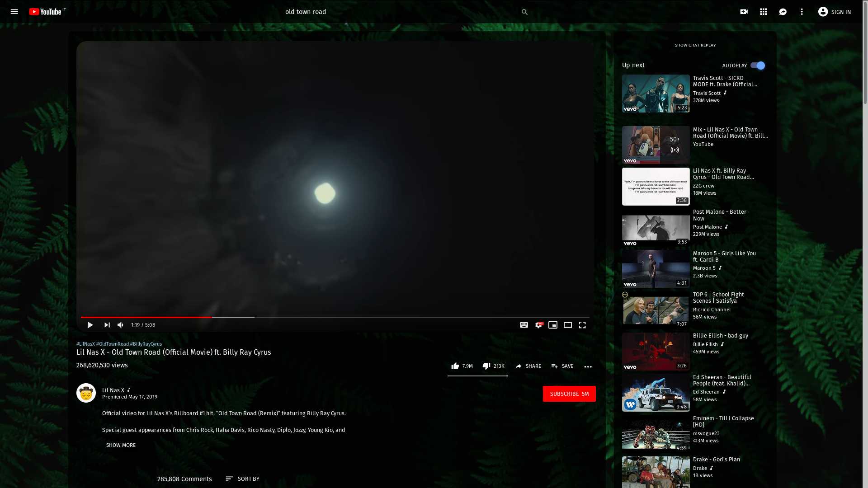868x488 pixels.
Task: Click Travis Scott channel name
Action: [707, 93]
